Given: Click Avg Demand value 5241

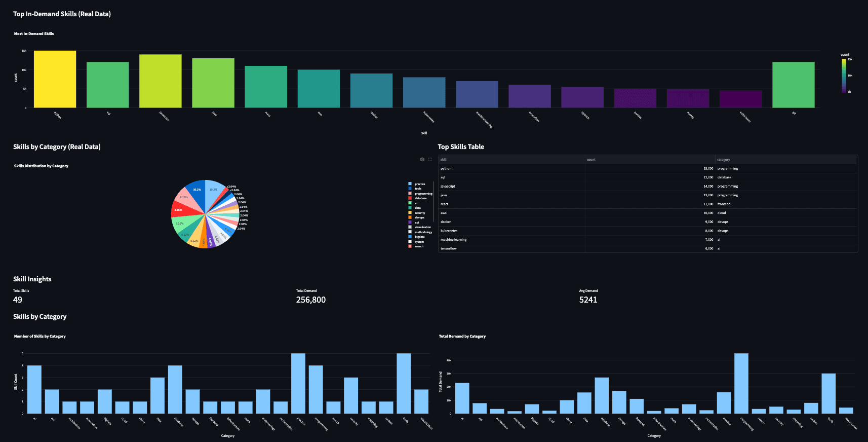Looking at the screenshot, I should coord(588,300).
